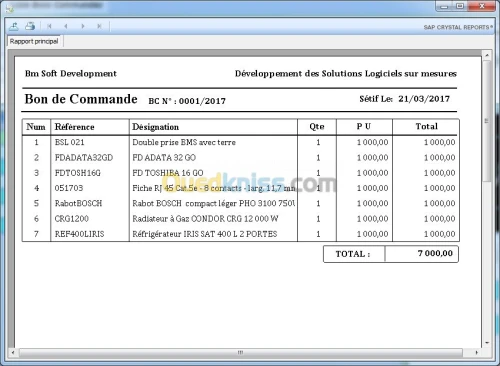Go to previous page arrow
This screenshot has width=500, height=366.
(66, 26)
